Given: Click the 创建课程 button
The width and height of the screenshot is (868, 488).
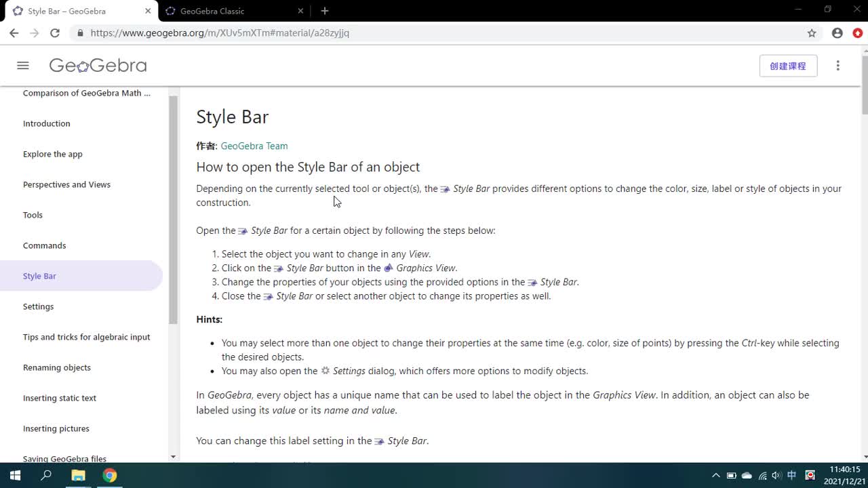Looking at the screenshot, I should (788, 66).
